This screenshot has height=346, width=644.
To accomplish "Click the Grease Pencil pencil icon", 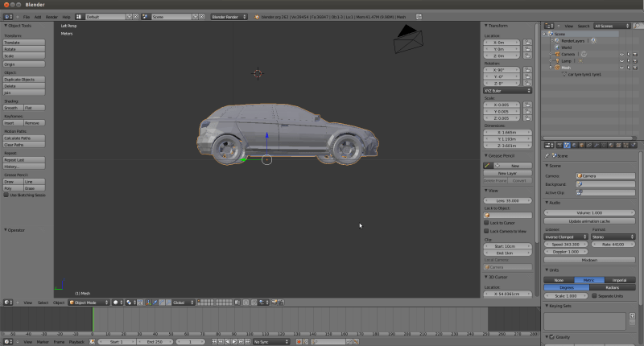I will tap(488, 166).
